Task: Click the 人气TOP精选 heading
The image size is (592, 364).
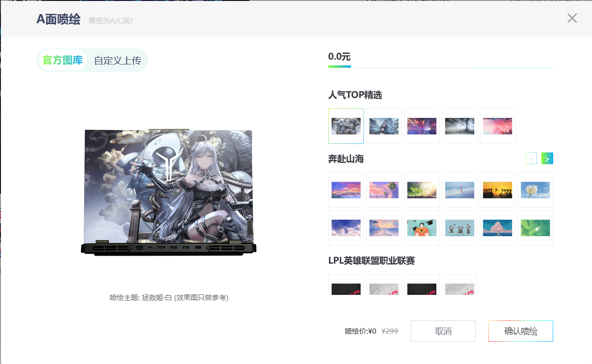Action: pyautogui.click(x=355, y=95)
